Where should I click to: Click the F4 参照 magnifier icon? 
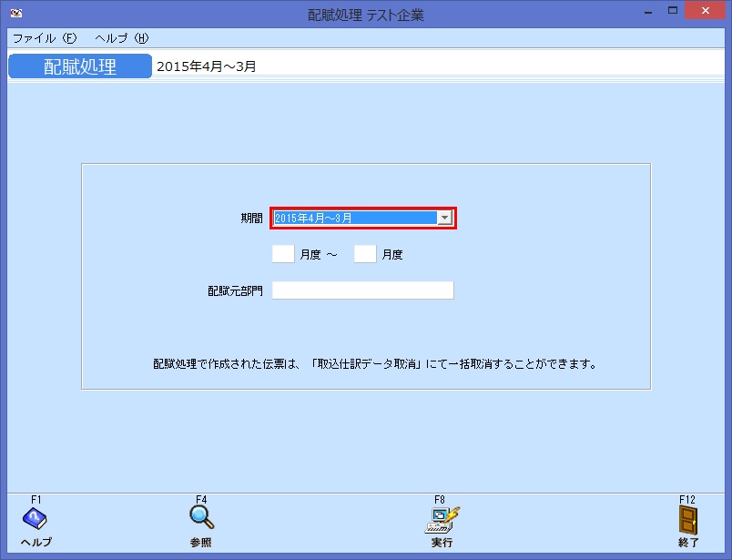[x=200, y=519]
